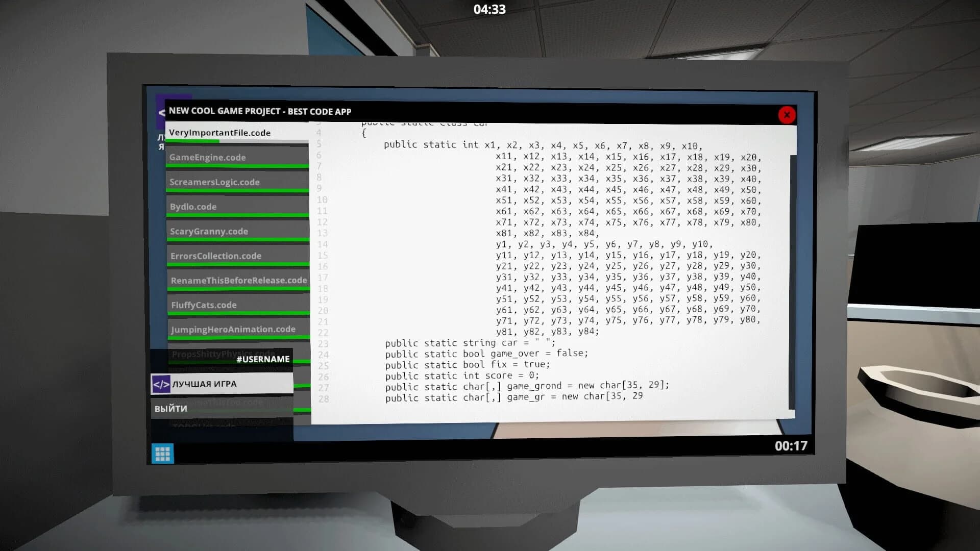
Task: Click the ЛУЧШАЯ ИГРА menu entry
Action: [x=204, y=384]
